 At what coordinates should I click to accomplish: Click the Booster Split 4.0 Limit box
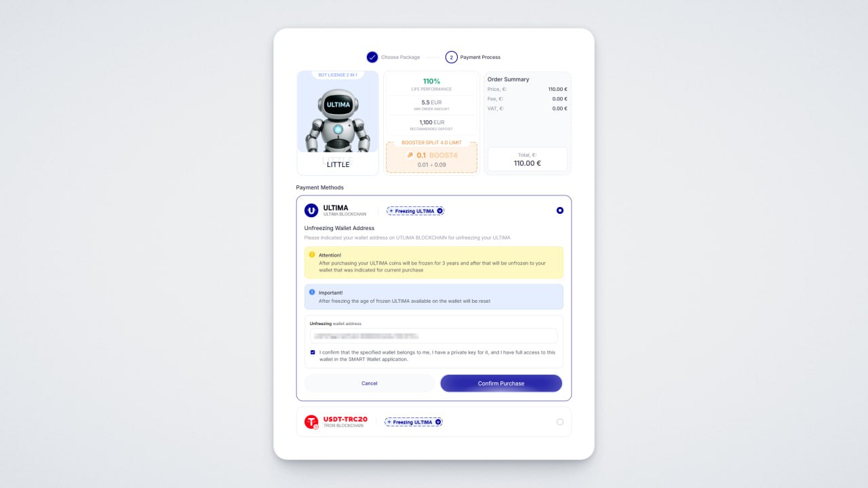pos(431,157)
